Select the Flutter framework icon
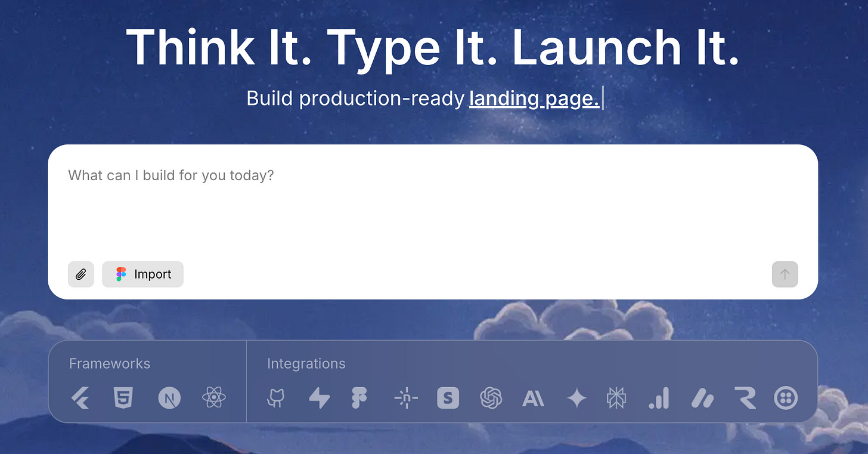The width and height of the screenshot is (868, 454). click(80, 398)
